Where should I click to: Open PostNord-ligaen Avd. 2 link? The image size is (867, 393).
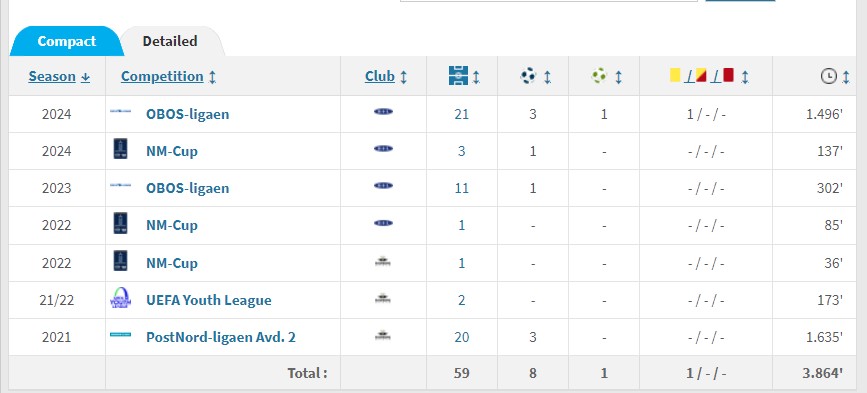(x=221, y=337)
